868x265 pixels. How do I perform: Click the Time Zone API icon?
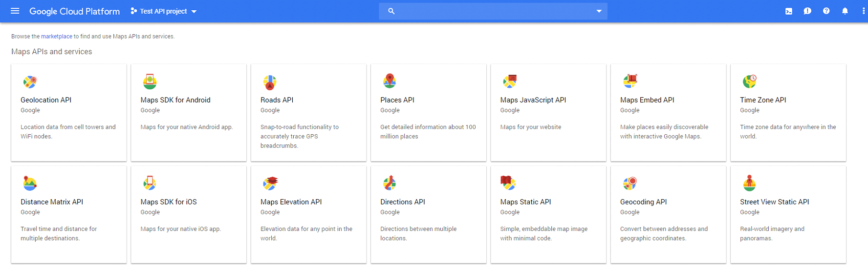click(x=749, y=81)
